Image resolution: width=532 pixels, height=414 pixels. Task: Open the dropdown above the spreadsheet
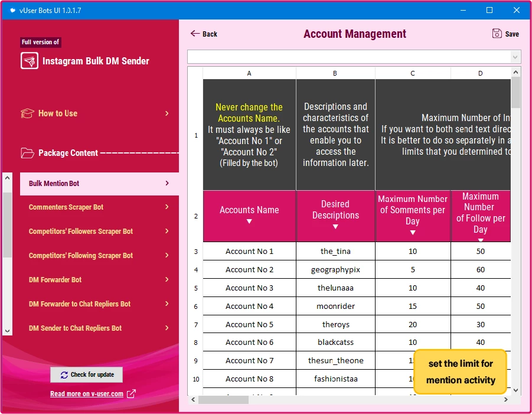click(x=515, y=57)
